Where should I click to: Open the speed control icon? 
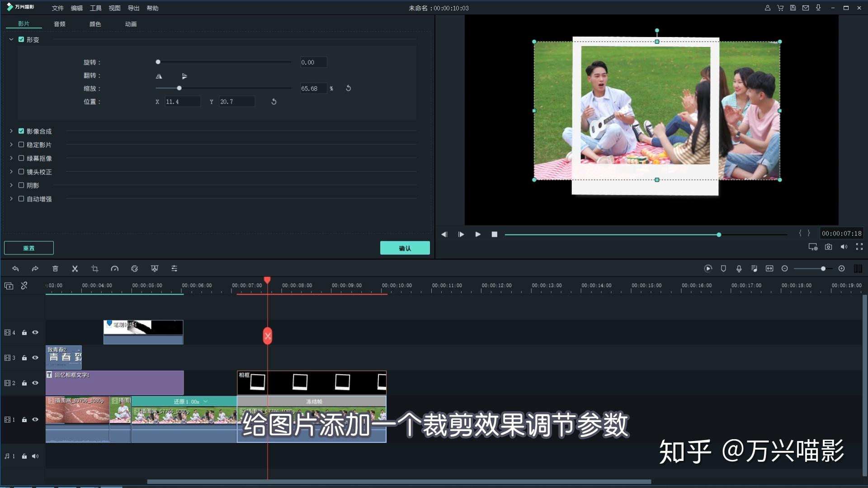tap(115, 269)
